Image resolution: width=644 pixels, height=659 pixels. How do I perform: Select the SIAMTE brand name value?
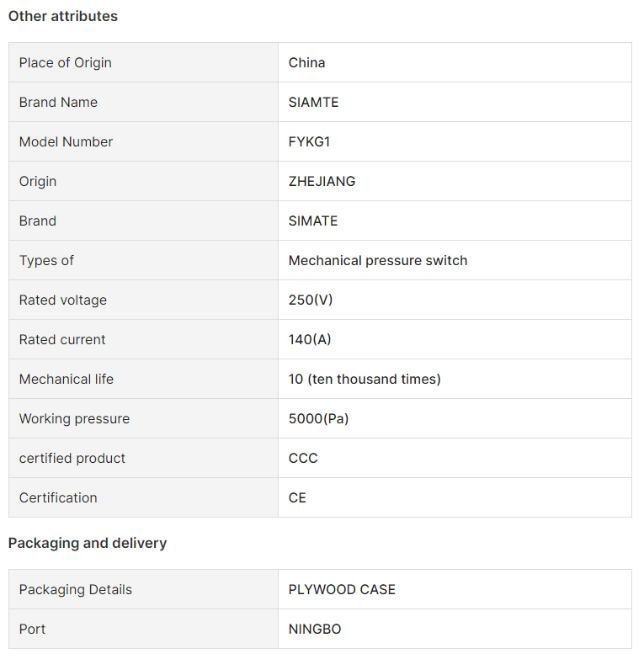tap(314, 102)
